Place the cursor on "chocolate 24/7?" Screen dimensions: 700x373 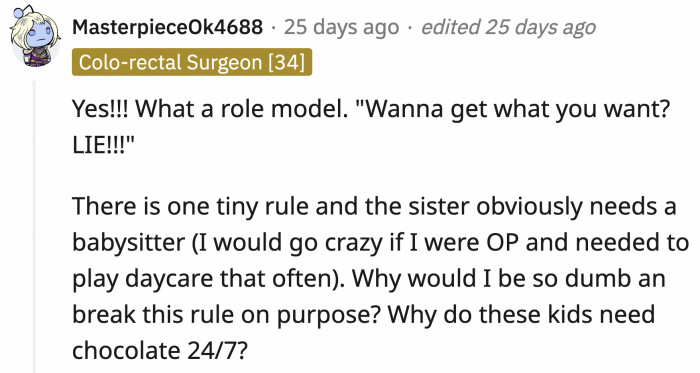(159, 351)
